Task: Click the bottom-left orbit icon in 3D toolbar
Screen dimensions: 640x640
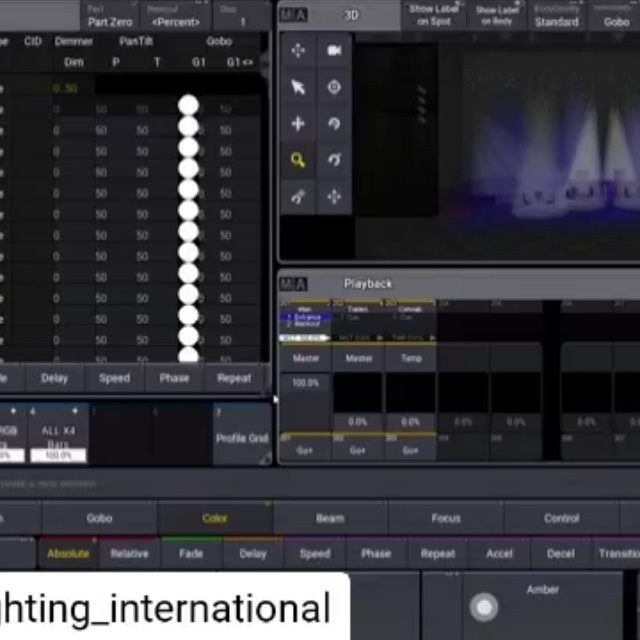Action: 298,197
